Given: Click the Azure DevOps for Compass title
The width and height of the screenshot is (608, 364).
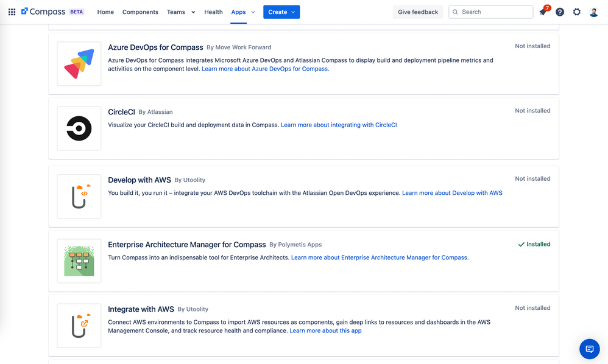Looking at the screenshot, I should click(x=155, y=47).
